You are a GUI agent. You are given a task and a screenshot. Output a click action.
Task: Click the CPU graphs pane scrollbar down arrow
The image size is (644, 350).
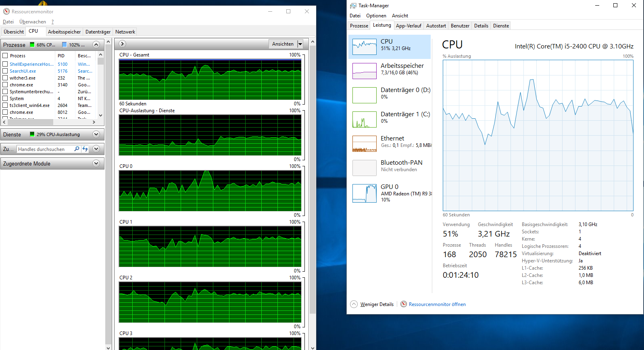312,347
